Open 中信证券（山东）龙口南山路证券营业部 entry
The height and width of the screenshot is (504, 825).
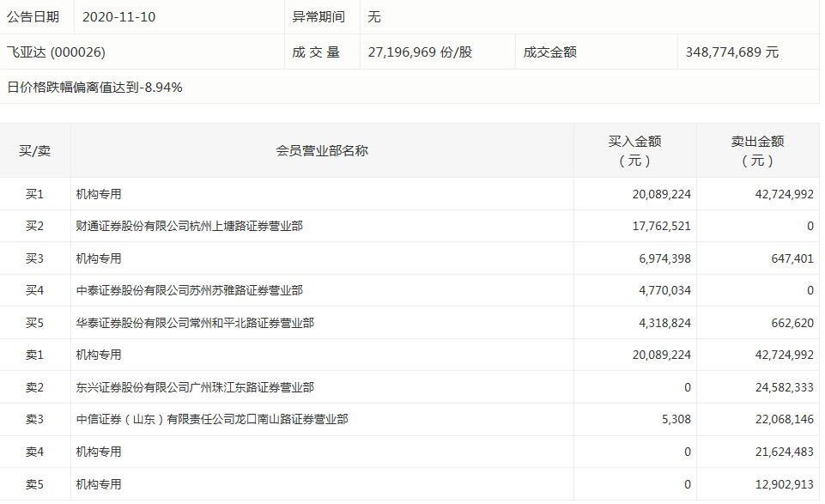pyautogui.click(x=212, y=420)
